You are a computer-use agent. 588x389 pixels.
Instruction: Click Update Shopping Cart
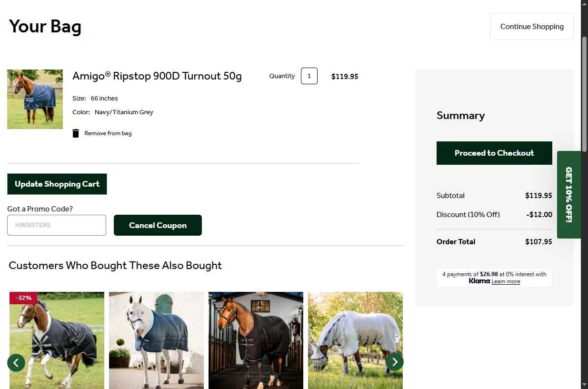[x=57, y=184]
